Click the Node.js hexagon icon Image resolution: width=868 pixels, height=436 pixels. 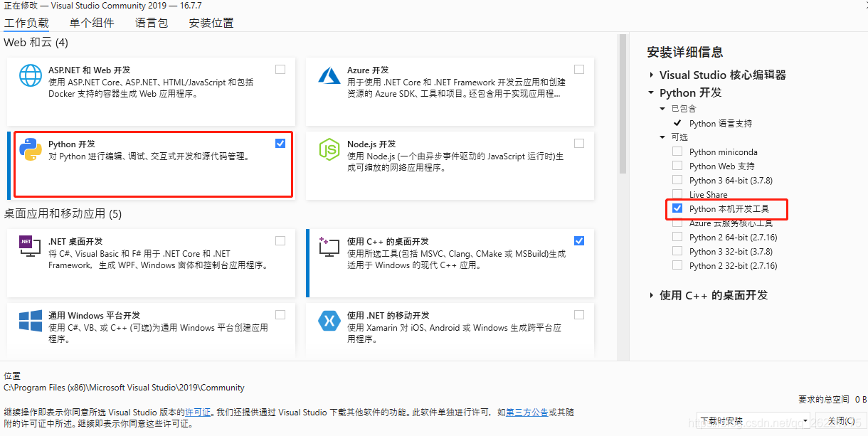(329, 149)
